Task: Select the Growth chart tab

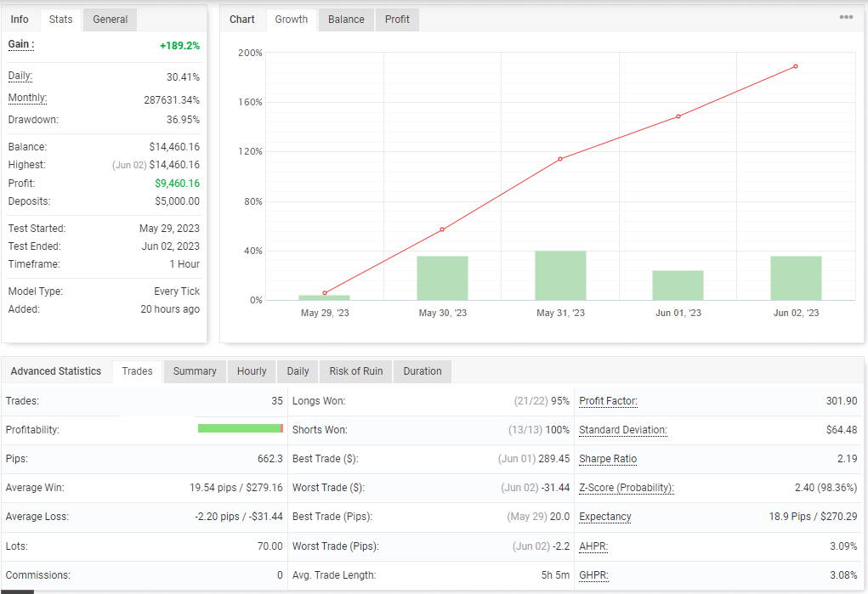Action: click(292, 20)
